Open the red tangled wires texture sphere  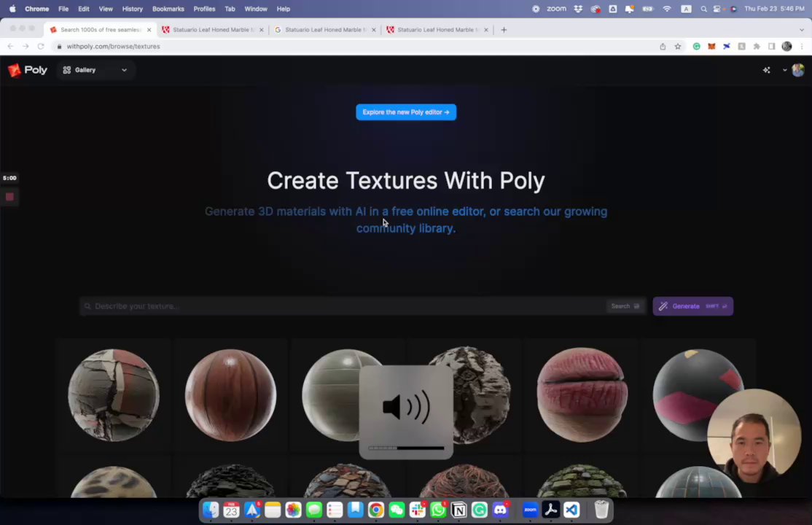[464, 482]
